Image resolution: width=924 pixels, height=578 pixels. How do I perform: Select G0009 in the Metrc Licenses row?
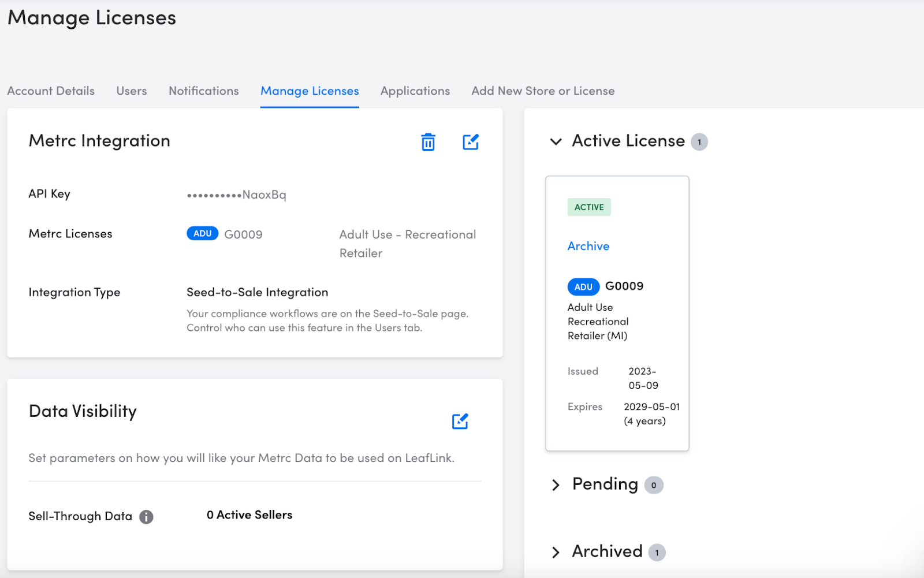(x=243, y=234)
